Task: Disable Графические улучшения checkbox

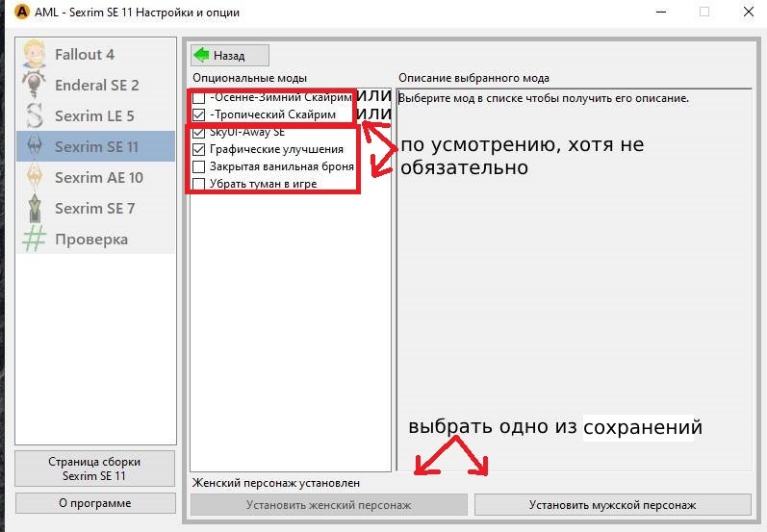Action: pos(198,149)
